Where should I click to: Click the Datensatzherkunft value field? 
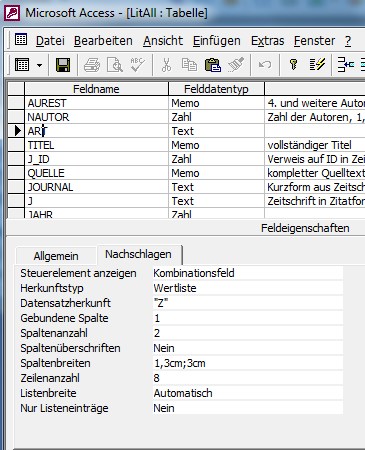click(248, 303)
